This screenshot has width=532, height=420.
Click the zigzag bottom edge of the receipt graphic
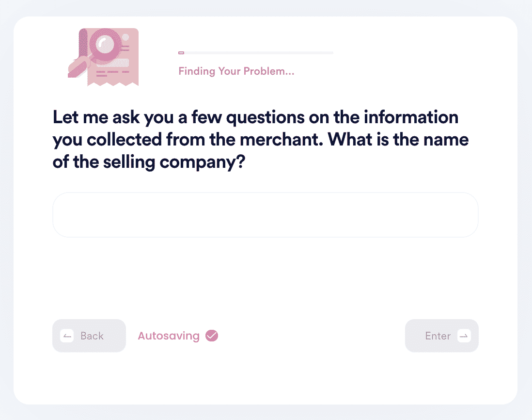[x=113, y=83]
